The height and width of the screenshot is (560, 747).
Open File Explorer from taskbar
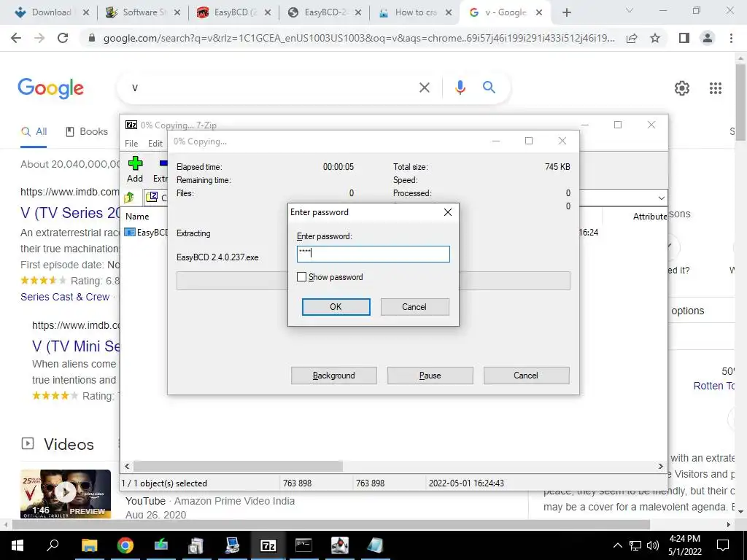click(x=89, y=545)
